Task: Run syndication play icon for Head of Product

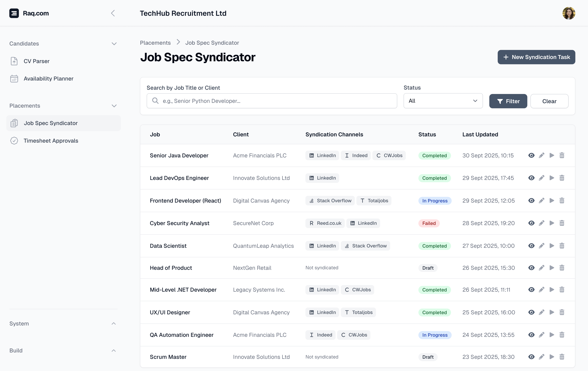Action: [x=552, y=268]
